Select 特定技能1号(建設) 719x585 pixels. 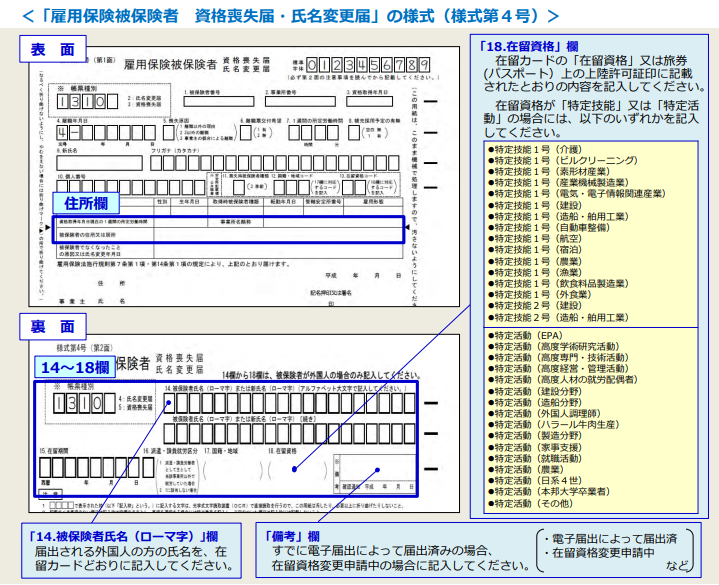coord(535,205)
